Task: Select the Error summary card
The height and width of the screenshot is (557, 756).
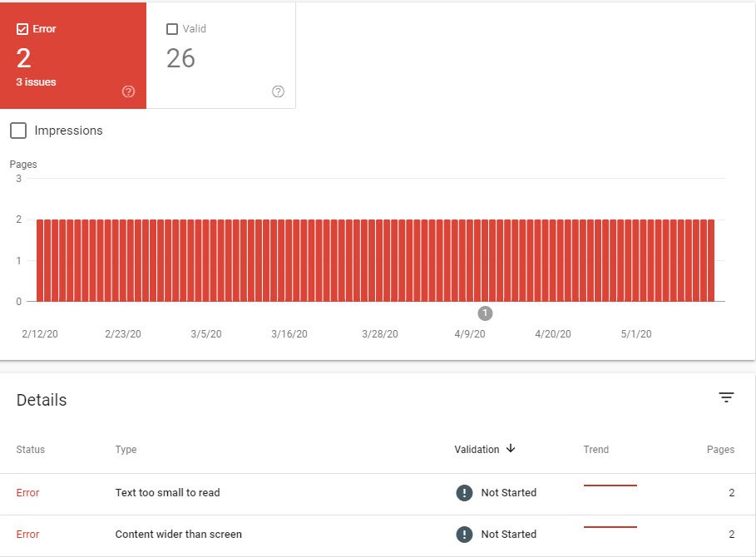Action: point(73,56)
